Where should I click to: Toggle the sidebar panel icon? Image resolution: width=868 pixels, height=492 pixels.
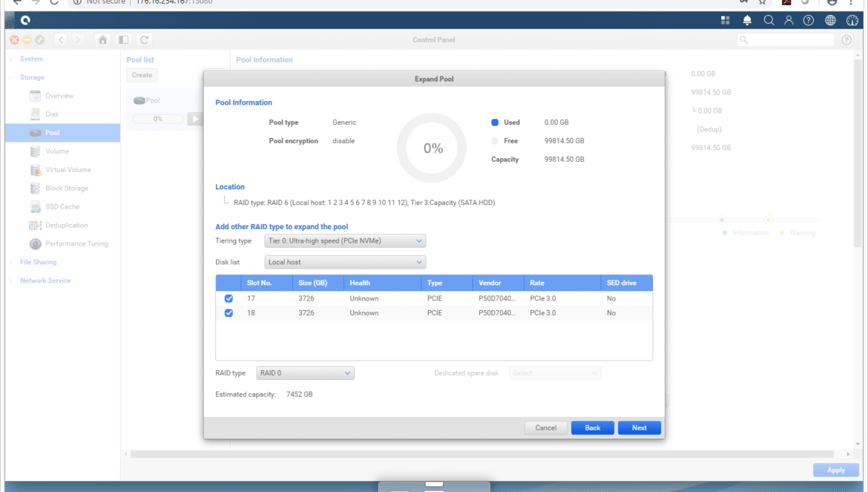click(123, 40)
